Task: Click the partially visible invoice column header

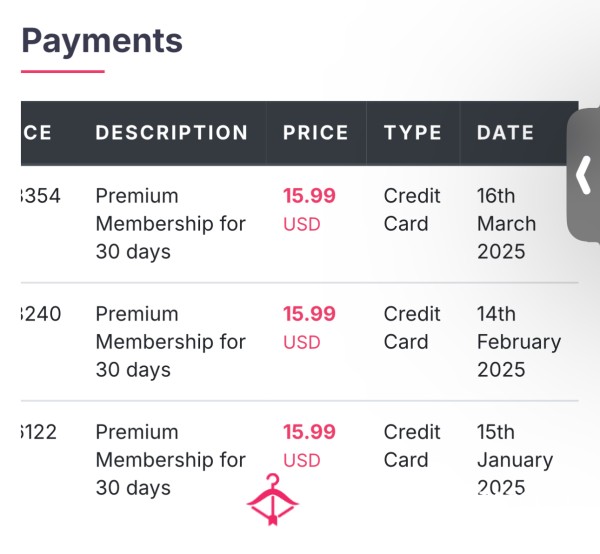Action: (x=36, y=133)
